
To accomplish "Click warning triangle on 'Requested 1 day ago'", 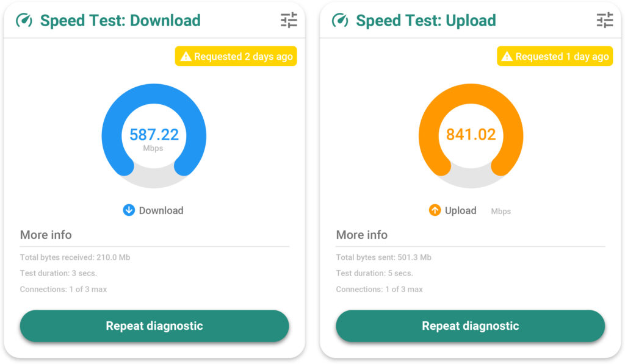I will pyautogui.click(x=507, y=57).
